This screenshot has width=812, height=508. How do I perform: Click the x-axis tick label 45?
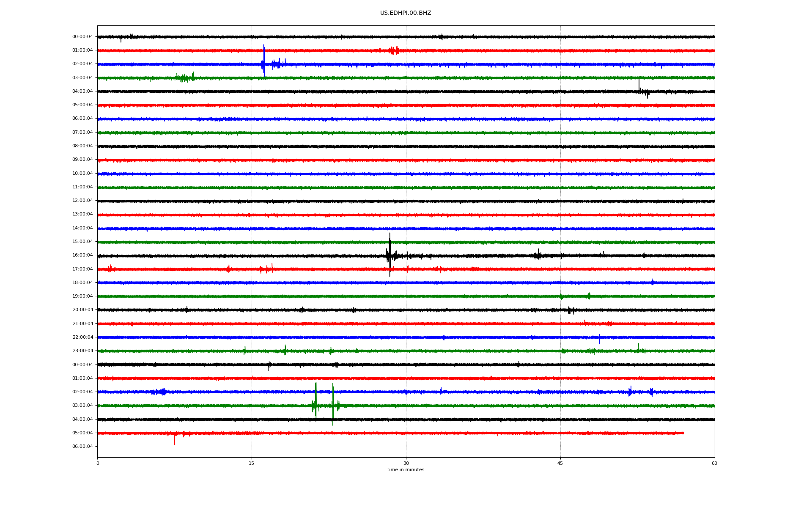coord(560,464)
